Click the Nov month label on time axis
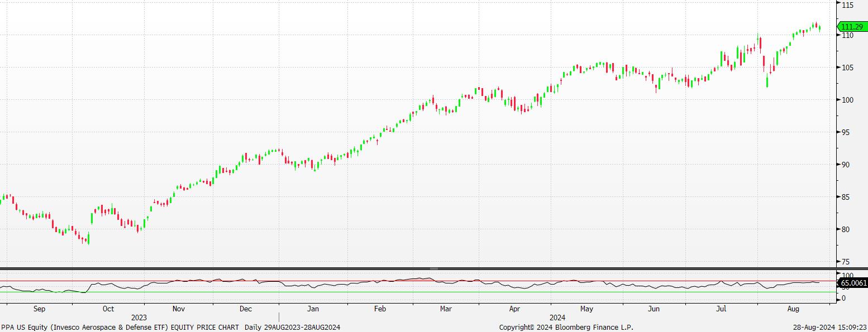Screen dimensions: 868x332 click(178, 309)
